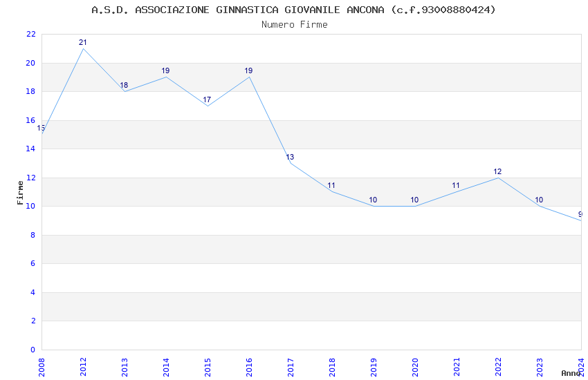Click the 'Firme' y-axis label

pyautogui.click(x=20, y=193)
